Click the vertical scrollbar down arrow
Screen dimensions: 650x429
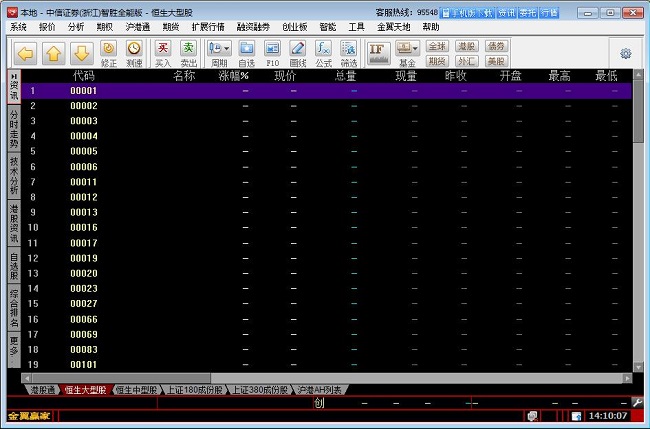coord(638,367)
